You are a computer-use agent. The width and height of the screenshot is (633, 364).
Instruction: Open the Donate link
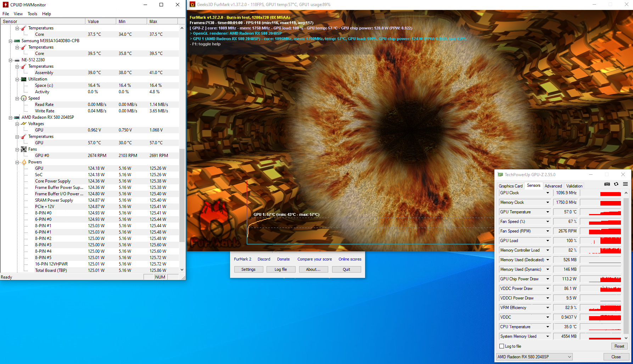tap(283, 259)
